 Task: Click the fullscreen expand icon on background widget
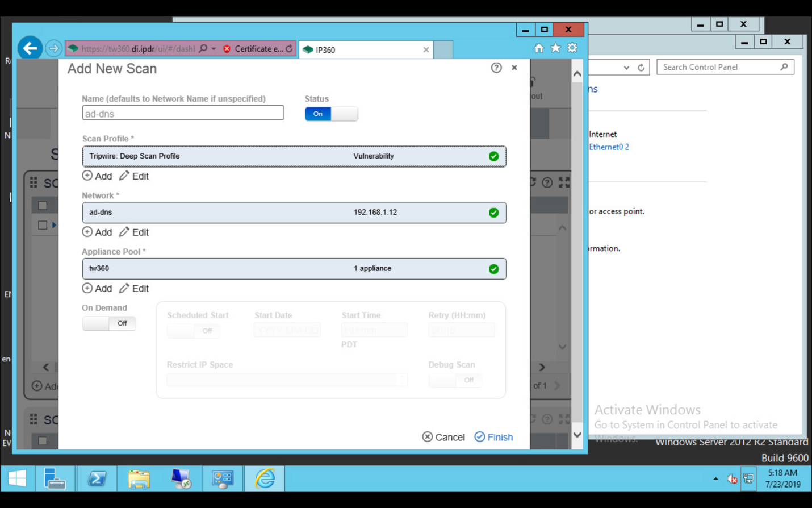tap(564, 182)
